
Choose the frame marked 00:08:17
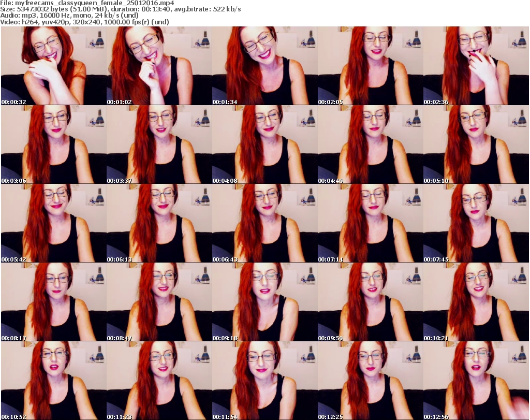(x=54, y=302)
